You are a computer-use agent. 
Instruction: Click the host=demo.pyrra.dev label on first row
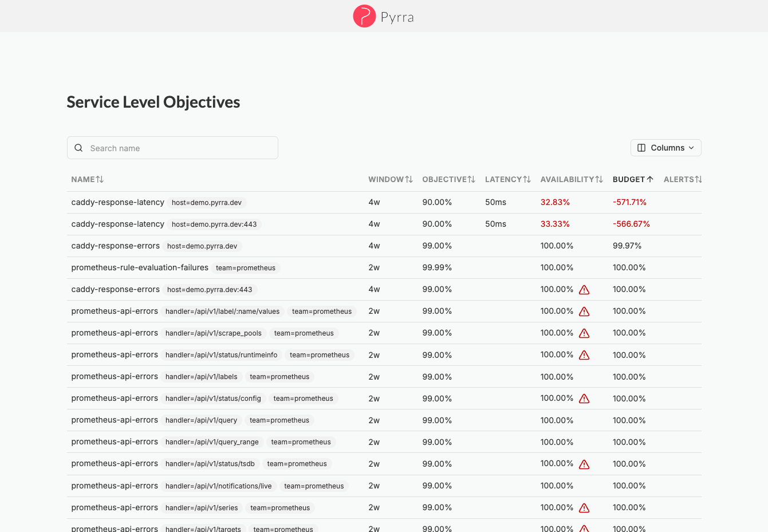point(207,203)
